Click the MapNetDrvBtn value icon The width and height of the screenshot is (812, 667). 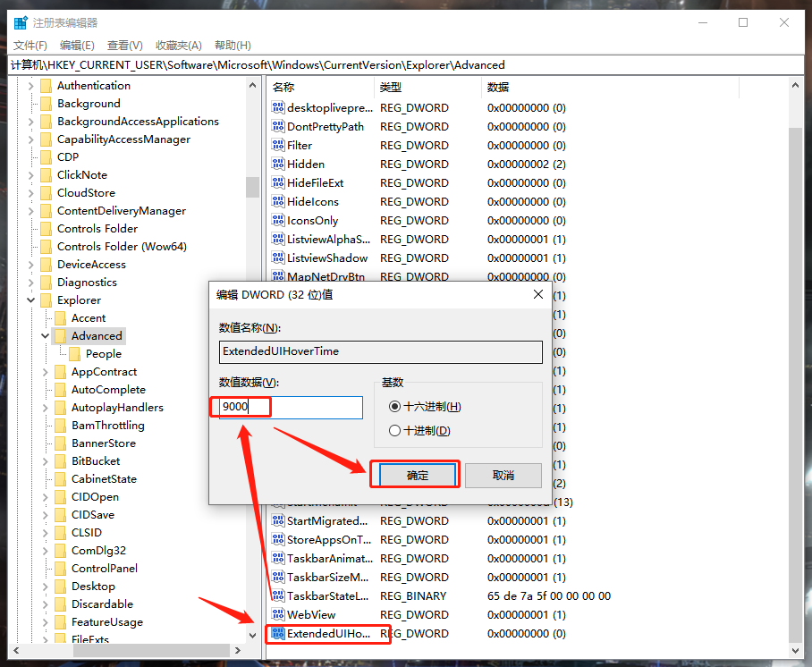click(278, 276)
